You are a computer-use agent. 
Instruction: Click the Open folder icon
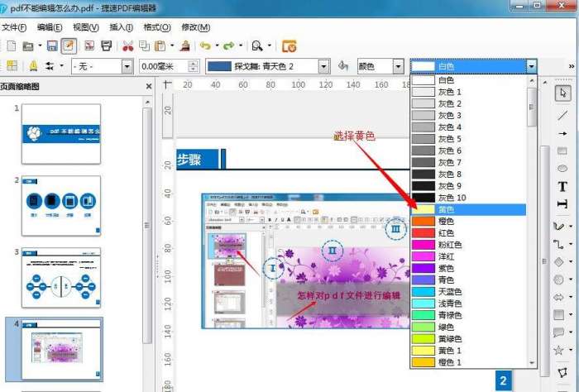[x=28, y=46]
